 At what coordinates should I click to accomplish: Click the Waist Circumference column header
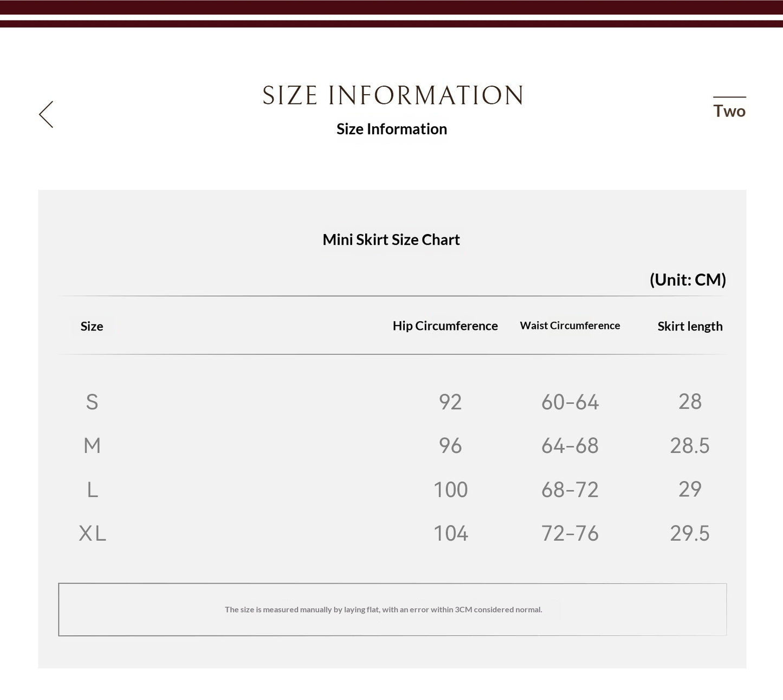570,326
